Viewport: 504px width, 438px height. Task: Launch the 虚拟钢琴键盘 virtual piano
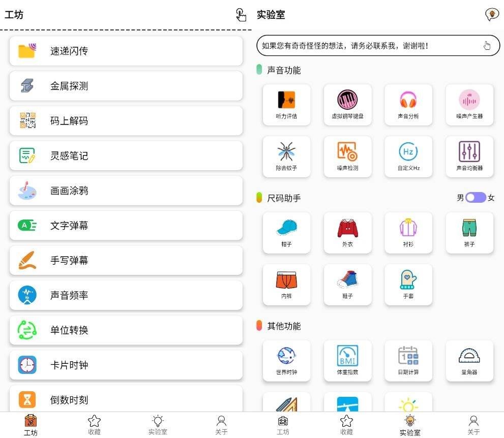click(347, 105)
